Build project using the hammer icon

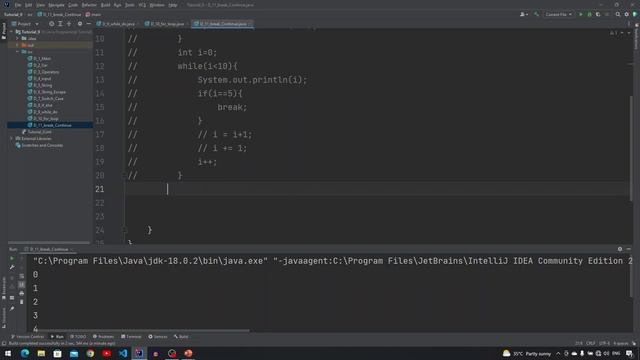[536, 14]
